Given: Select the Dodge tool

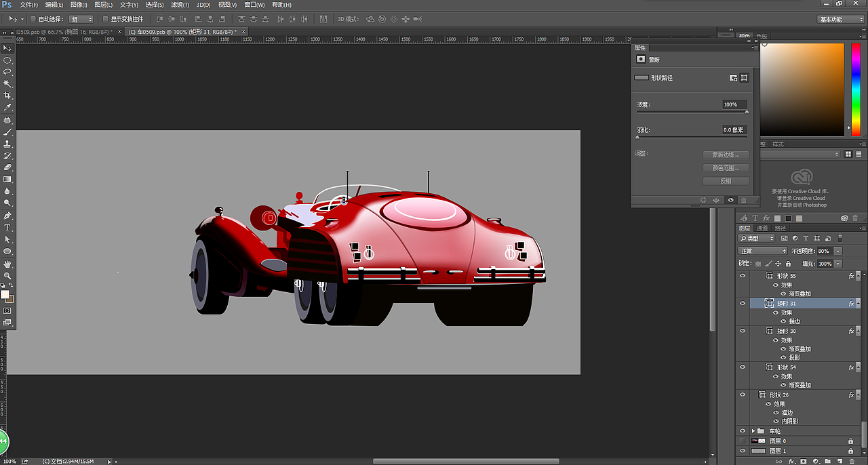Looking at the screenshot, I should click(7, 203).
